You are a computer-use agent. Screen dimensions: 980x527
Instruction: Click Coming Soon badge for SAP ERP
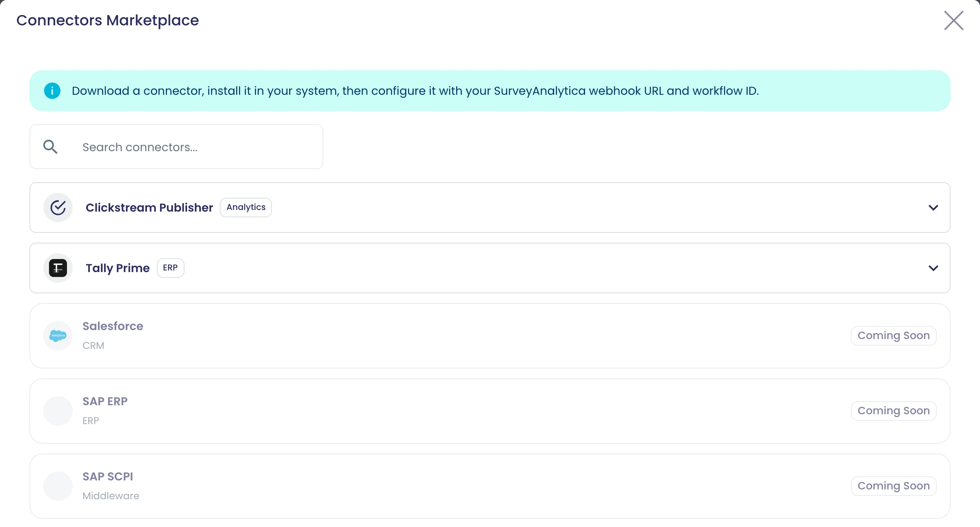click(893, 411)
